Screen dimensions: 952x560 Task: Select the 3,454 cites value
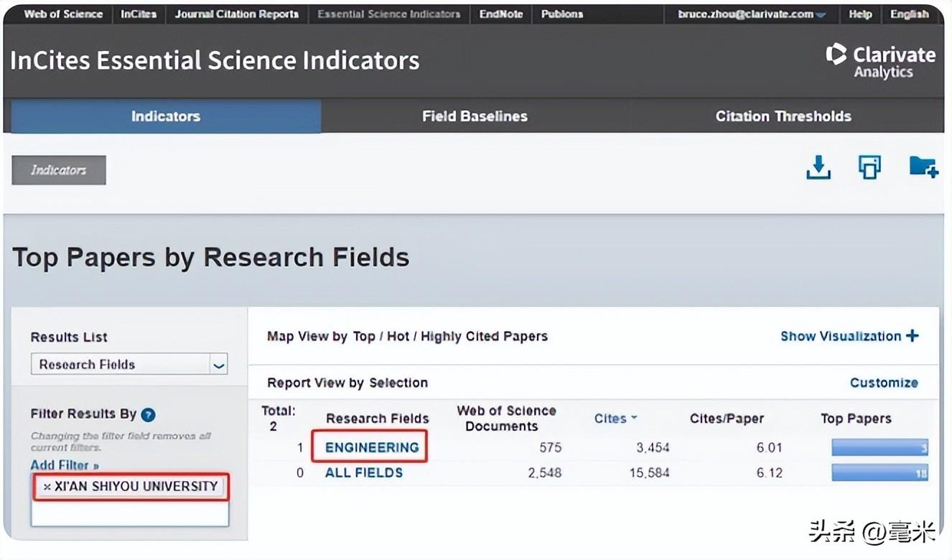653,447
